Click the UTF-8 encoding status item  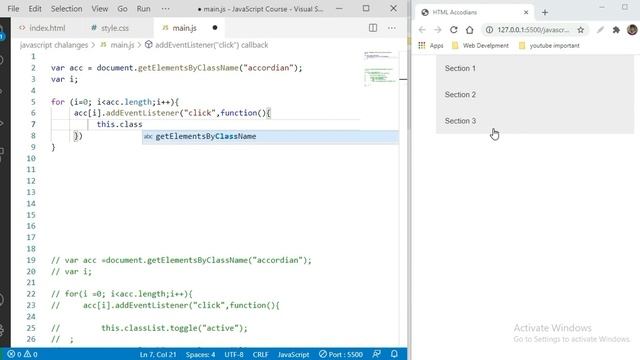234,354
